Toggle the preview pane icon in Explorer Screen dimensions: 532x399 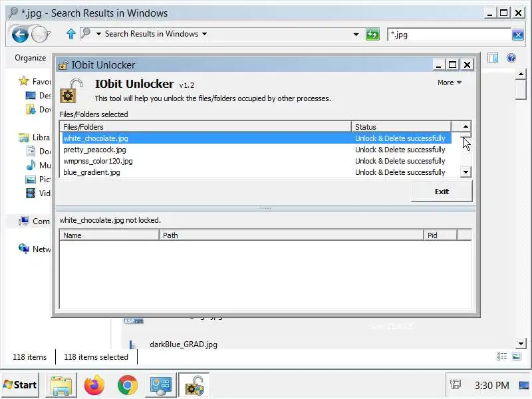click(x=492, y=58)
